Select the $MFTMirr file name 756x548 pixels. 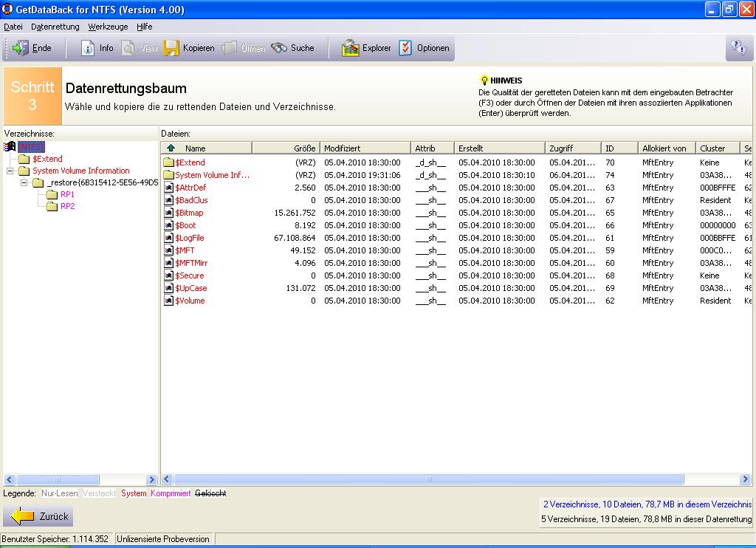tap(191, 263)
